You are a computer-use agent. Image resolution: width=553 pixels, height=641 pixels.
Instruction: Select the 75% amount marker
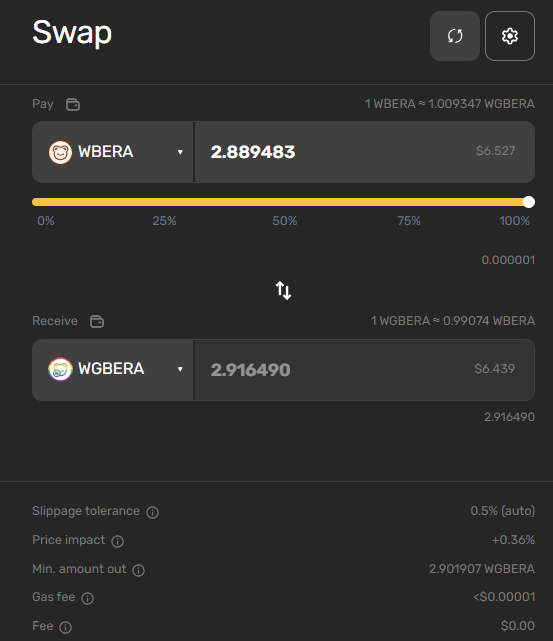coord(409,221)
